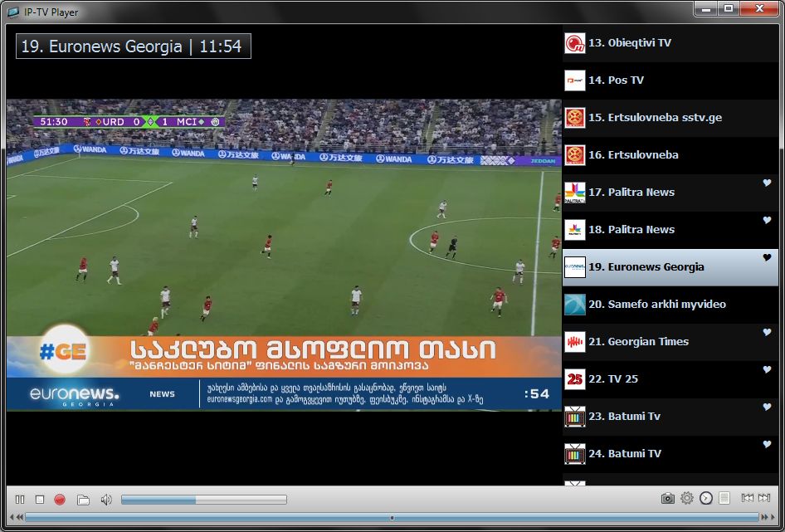785x532 pixels.
Task: Start recording with the red record button
Action: 60,499
